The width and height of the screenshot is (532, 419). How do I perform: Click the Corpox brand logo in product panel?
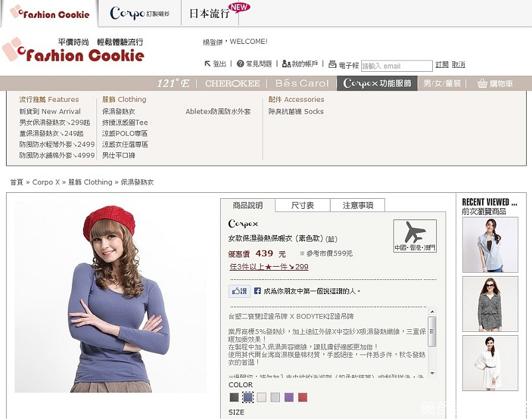tap(243, 223)
